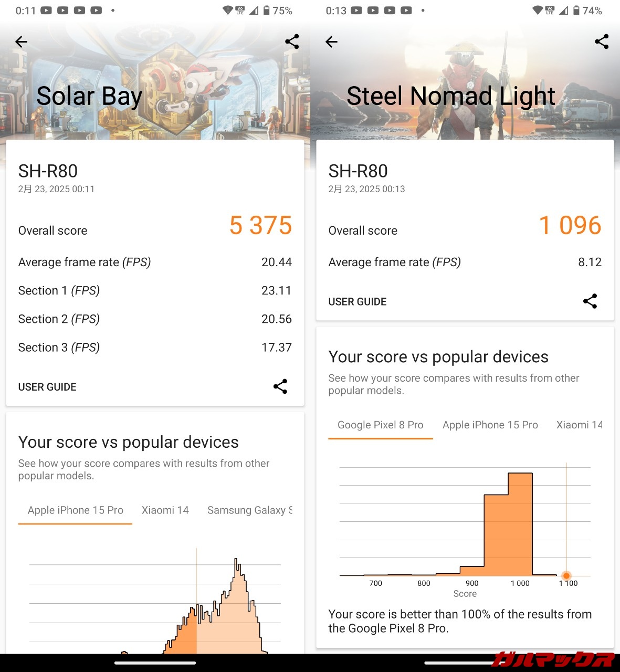This screenshot has height=672, width=620.
Task: Select Apple iPhone 15 Pro tab under Solar Bay
Action: coord(75,510)
